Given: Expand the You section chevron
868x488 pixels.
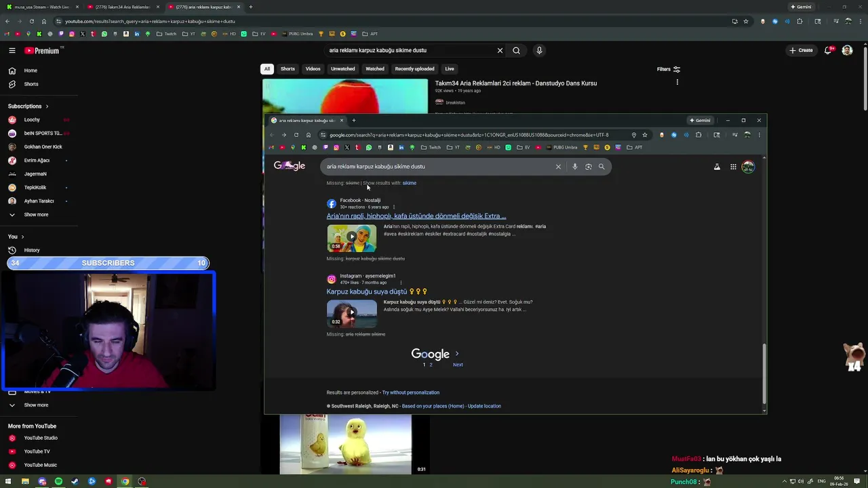Looking at the screenshot, I should (22, 237).
